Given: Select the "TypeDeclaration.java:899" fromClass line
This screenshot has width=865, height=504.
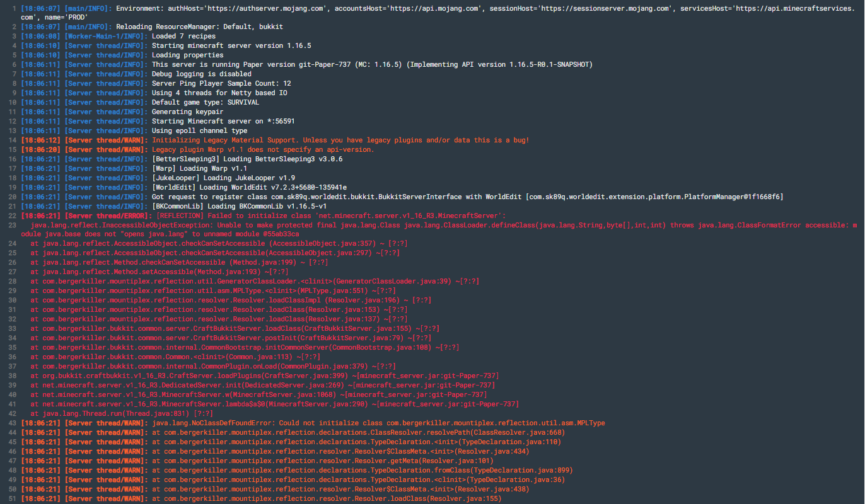Looking at the screenshot, I should pos(363,471).
